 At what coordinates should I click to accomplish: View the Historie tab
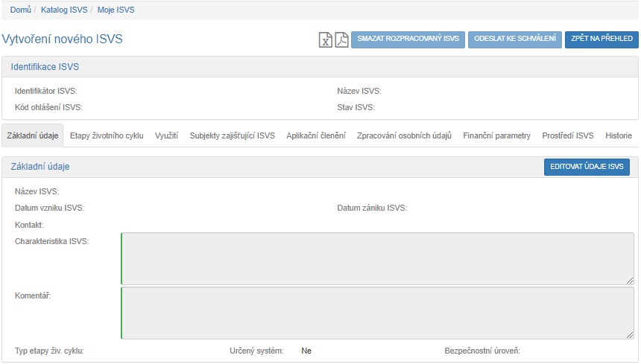pos(618,135)
